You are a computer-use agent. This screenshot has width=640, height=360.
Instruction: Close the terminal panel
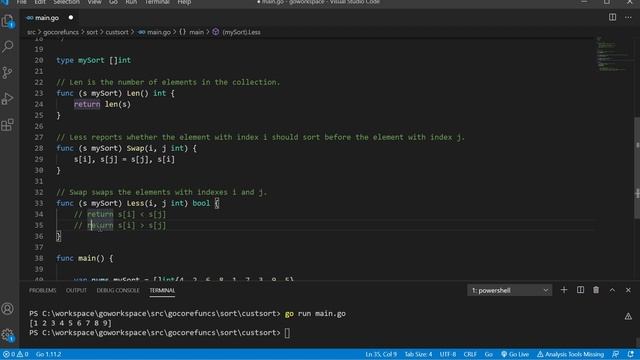[x=628, y=290]
